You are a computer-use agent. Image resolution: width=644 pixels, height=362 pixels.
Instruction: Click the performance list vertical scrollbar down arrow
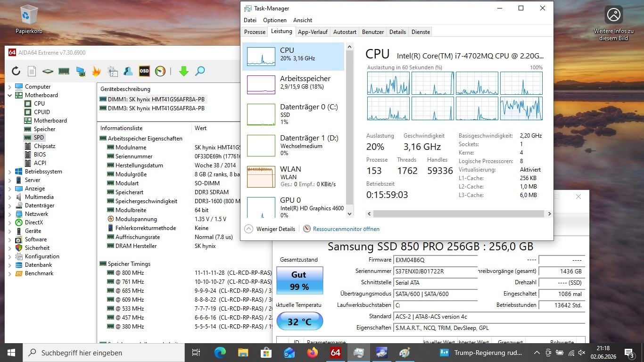pos(349,214)
